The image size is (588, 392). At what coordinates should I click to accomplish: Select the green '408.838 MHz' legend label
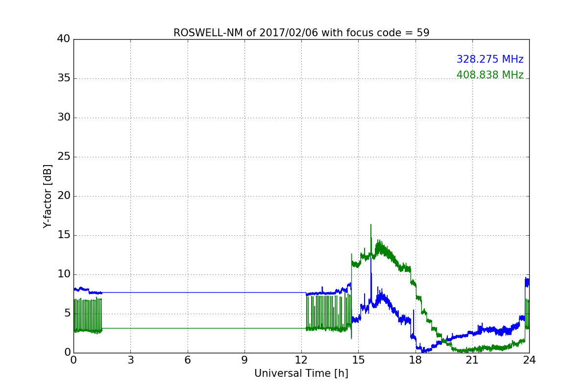coord(490,75)
